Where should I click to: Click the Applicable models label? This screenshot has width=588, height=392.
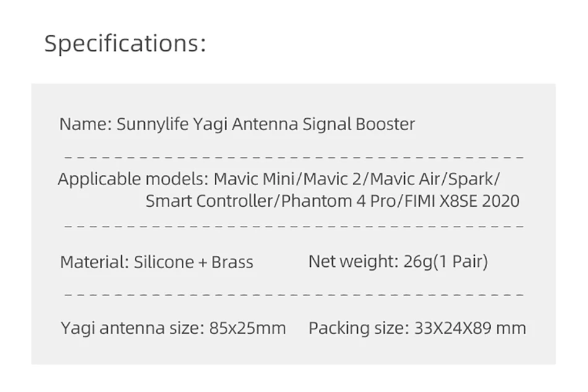133,180
